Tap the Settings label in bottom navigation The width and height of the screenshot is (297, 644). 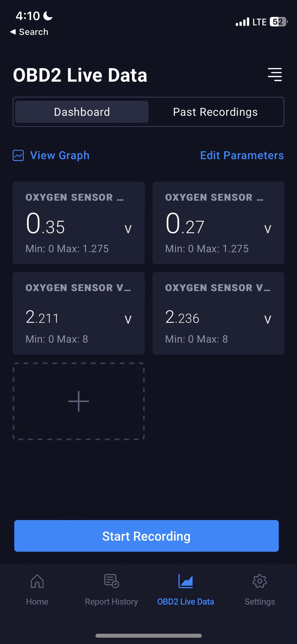260,602
